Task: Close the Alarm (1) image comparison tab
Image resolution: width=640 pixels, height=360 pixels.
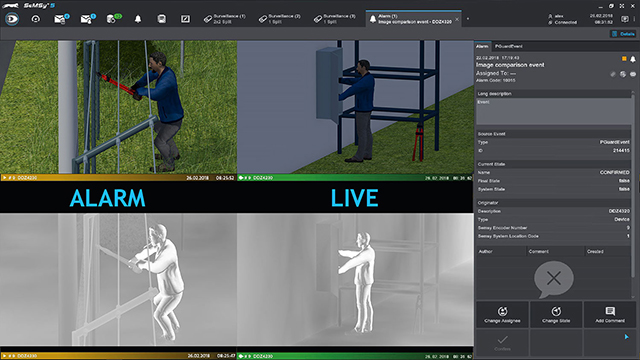Action: tap(457, 19)
